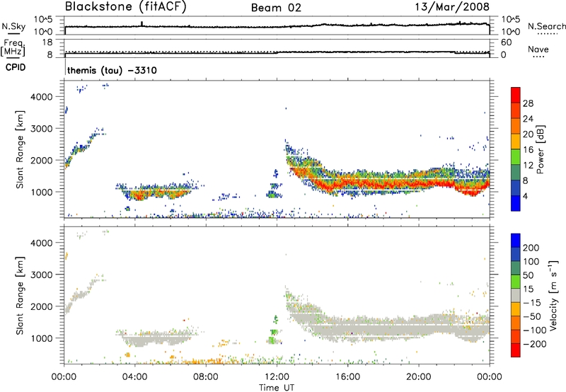This screenshot has height=392, width=566.
Task: Click the 'Power [dB]' color bar label
Action: pos(540,149)
